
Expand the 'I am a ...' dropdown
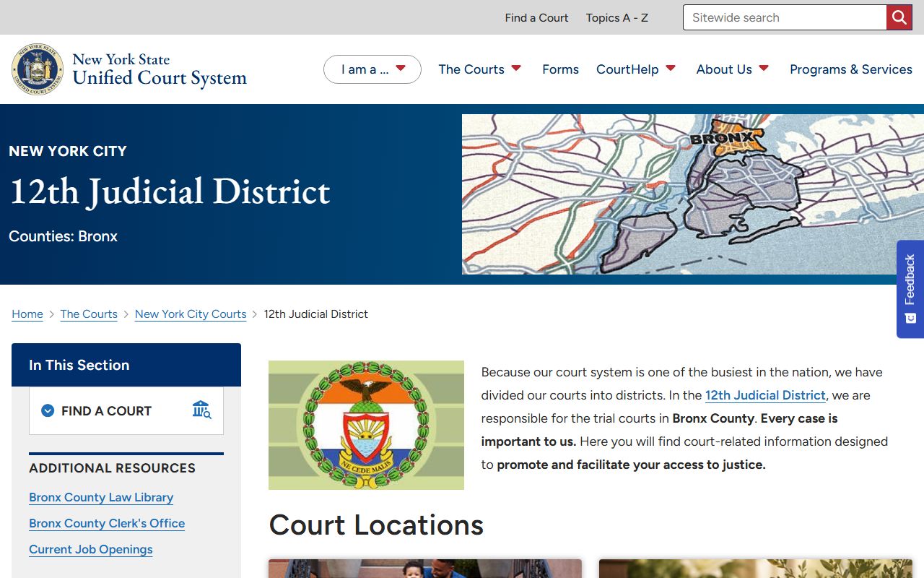click(372, 69)
